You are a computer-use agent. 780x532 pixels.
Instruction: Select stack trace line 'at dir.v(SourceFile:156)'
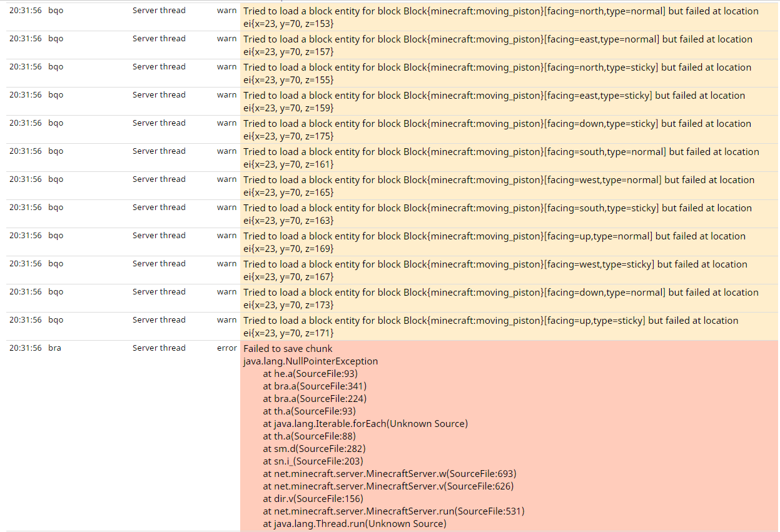click(313, 499)
